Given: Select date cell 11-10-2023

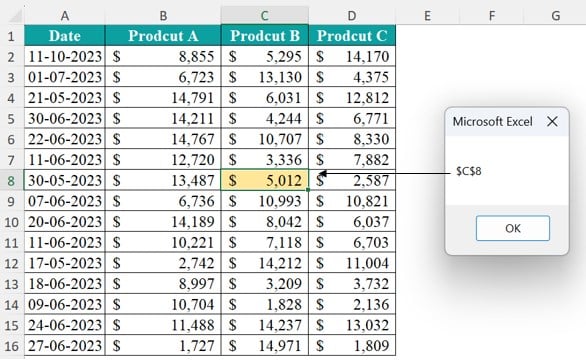Looking at the screenshot, I should (65, 56).
